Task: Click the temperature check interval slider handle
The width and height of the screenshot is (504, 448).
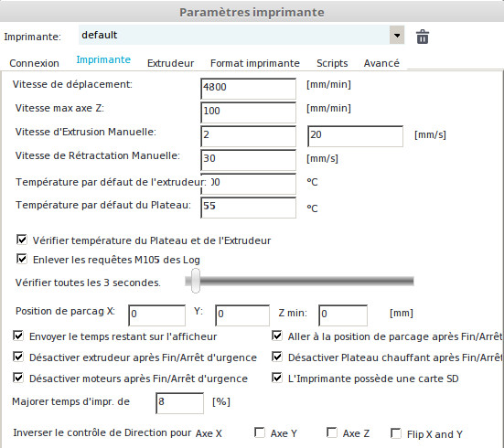Action: point(196,281)
